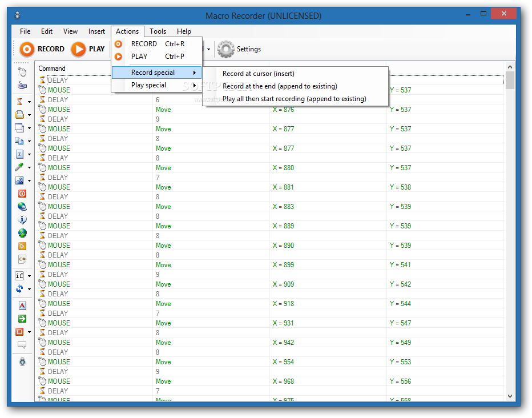Viewport: 532px width, 418px height.
Task: Click the microphone icon at sidebar bottom
Action: 22,361
